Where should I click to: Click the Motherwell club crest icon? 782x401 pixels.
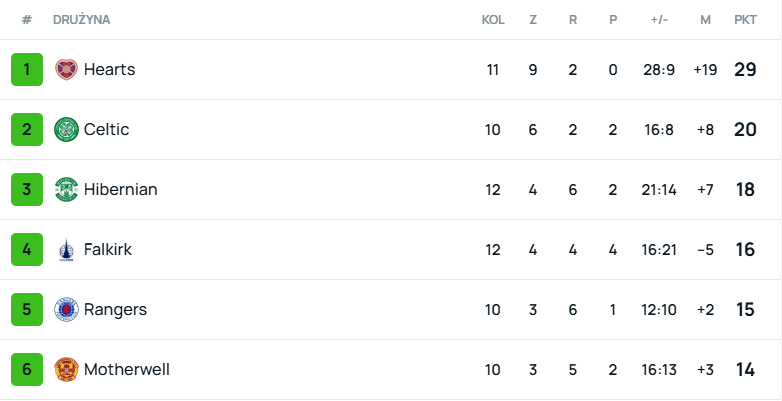tap(66, 370)
